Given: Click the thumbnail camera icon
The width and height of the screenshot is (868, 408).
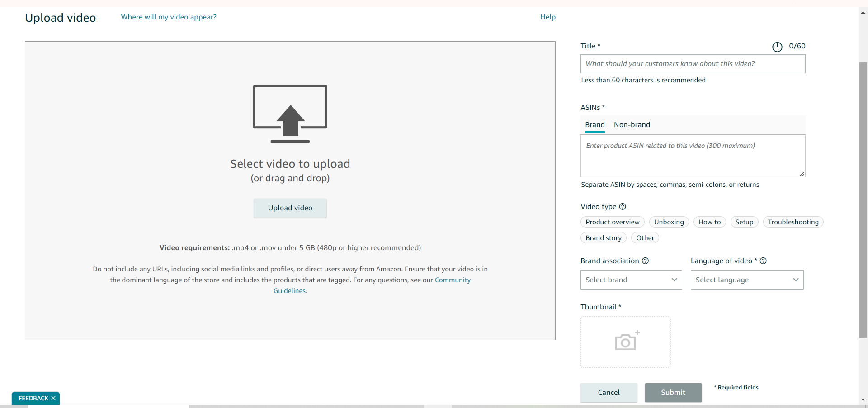Looking at the screenshot, I should pyautogui.click(x=626, y=342).
